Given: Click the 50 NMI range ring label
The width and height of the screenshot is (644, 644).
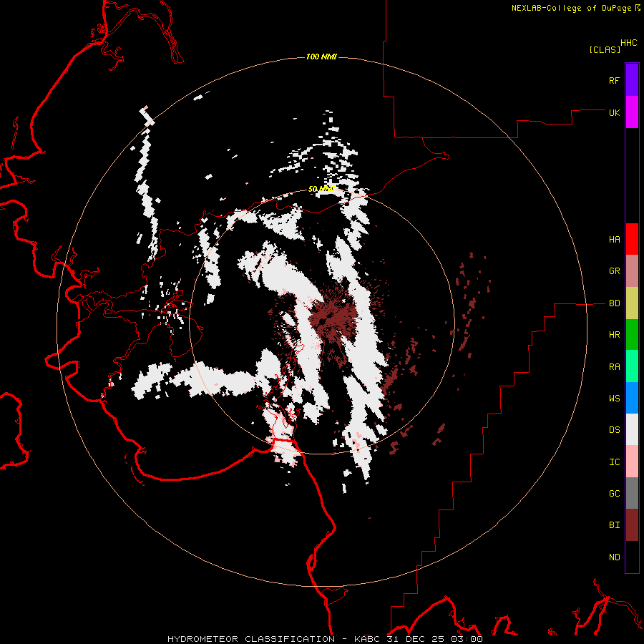Looking at the screenshot, I should (321, 190).
